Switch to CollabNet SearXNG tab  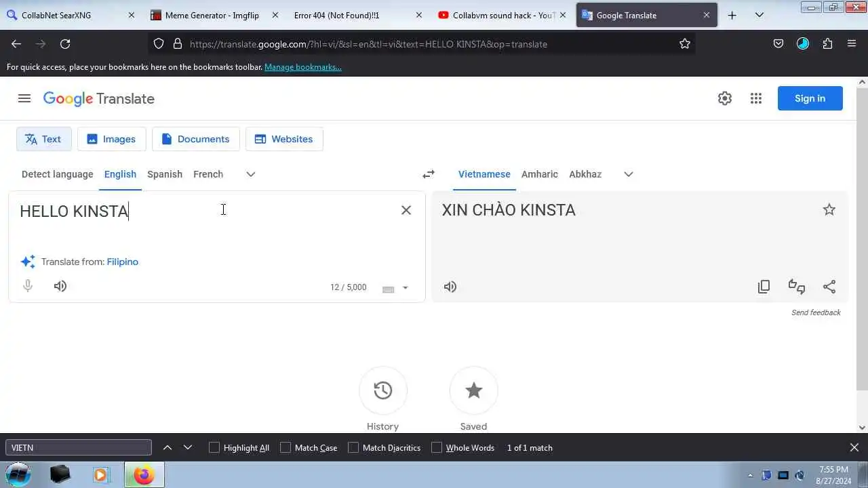70,15
